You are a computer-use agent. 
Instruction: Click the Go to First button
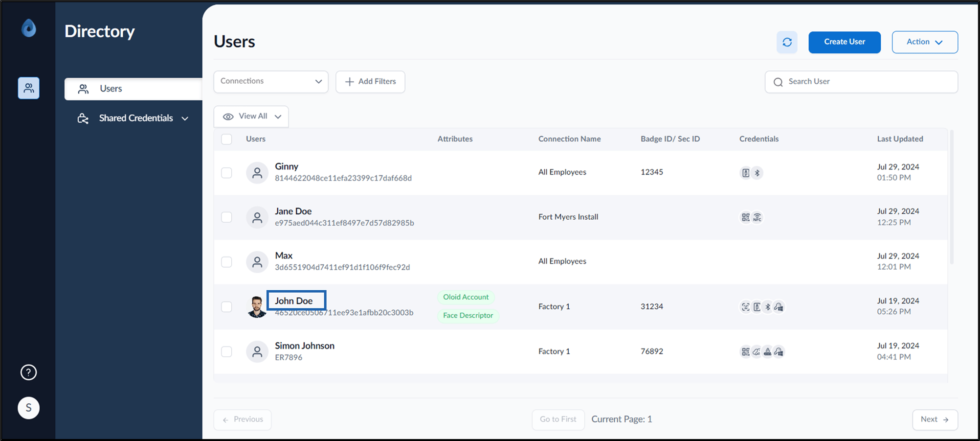[558, 419]
